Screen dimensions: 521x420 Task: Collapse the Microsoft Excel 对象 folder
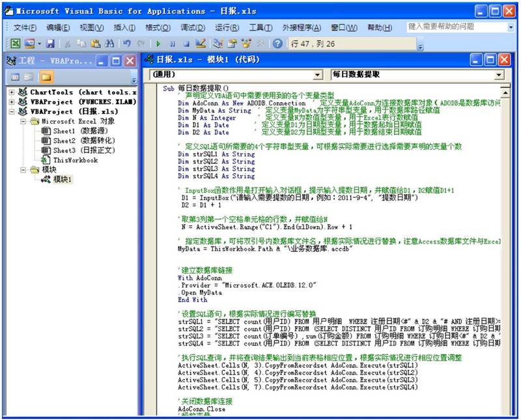click(23, 121)
